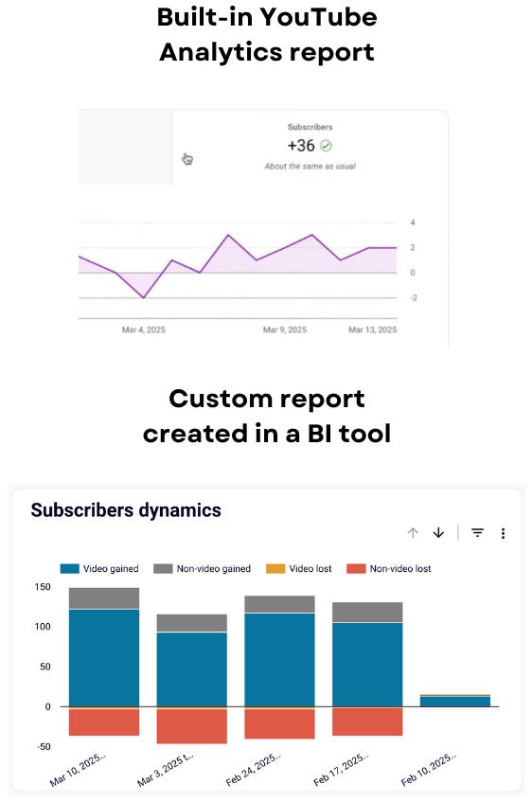Click the sort ascending up arrow icon
Image resolution: width=532 pixels, height=802 pixels.
413,533
